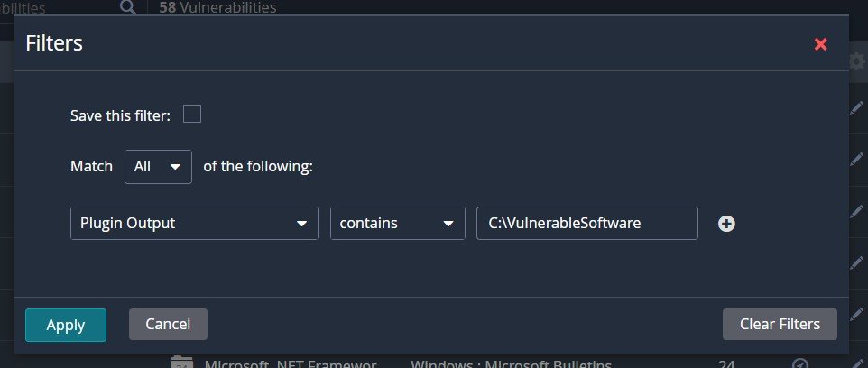
Task: Open the gear settings icon behind the dialog
Action: point(857,60)
